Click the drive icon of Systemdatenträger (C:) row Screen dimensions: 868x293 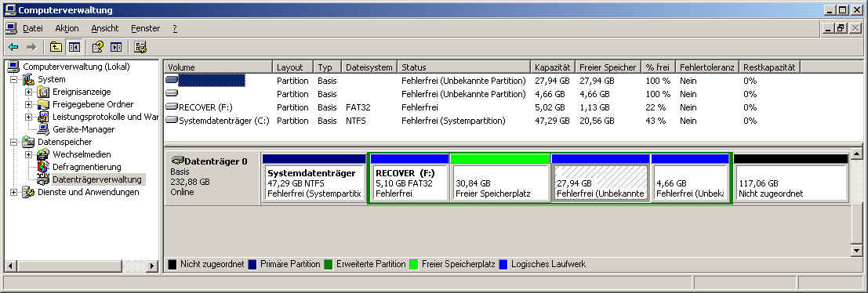(172, 121)
